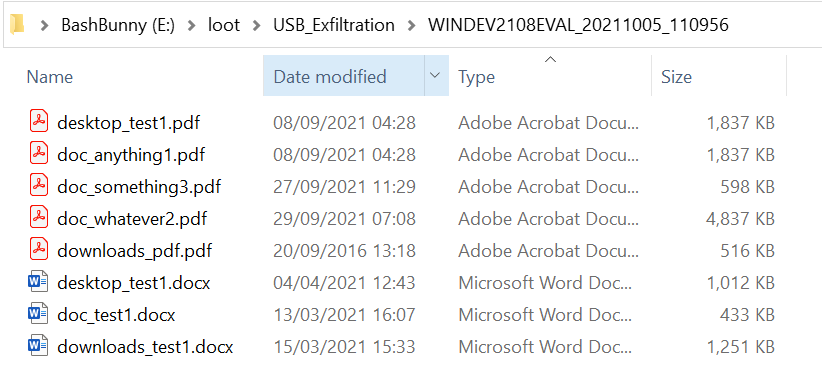Expand the chevron after USB_Exfiltration
This screenshot has height=375, width=822.
(x=411, y=25)
